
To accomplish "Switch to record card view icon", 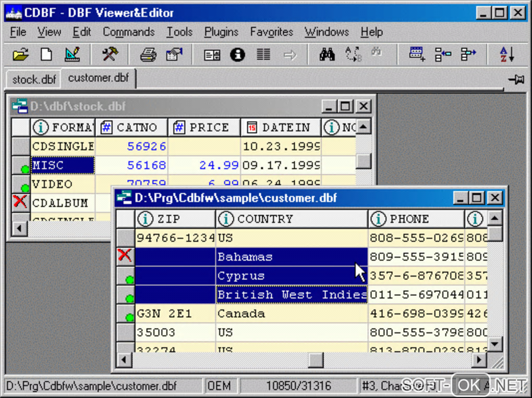I will click(212, 55).
